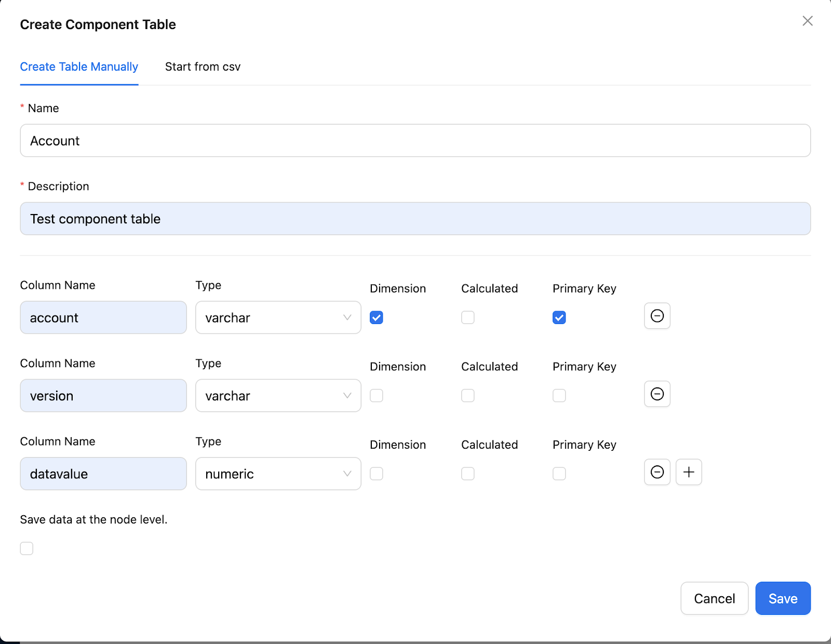Remove the datavalue column row
This screenshot has height=644, width=831.
(657, 472)
